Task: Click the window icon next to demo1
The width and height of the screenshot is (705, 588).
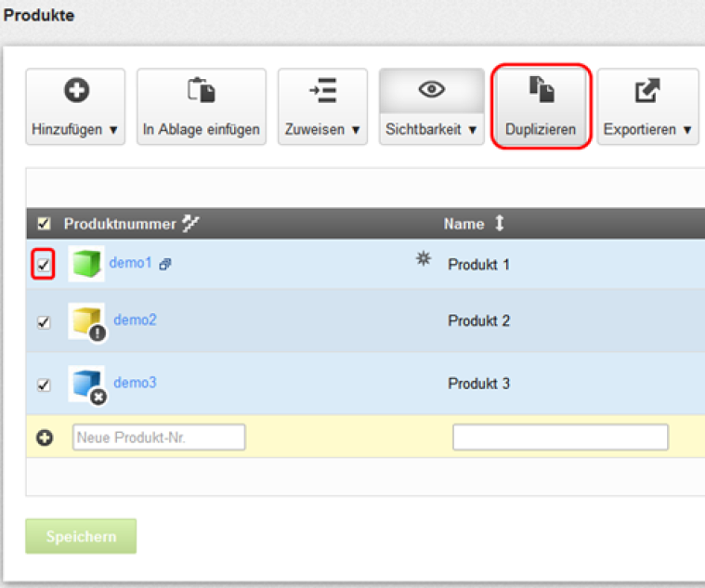Action: tap(164, 265)
